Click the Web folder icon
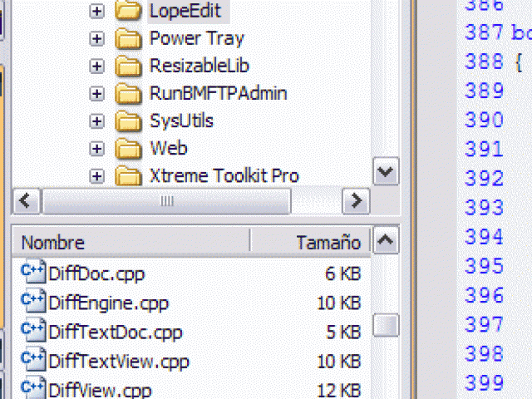532x399 pixels. tap(128, 149)
